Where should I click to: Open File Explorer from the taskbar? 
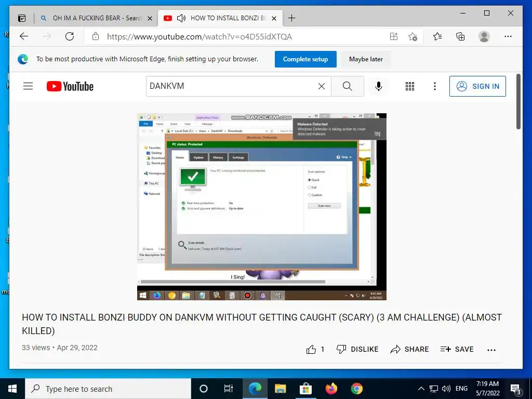point(280,389)
